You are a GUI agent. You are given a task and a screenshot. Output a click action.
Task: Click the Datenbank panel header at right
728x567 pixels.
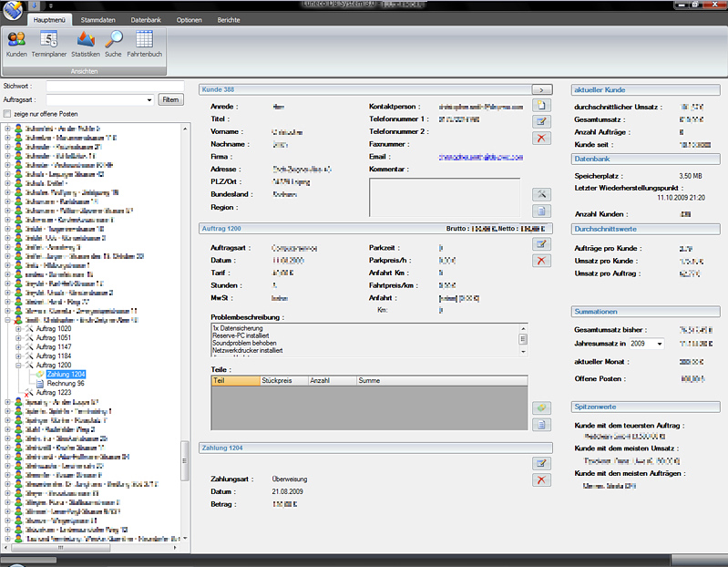[645, 159]
